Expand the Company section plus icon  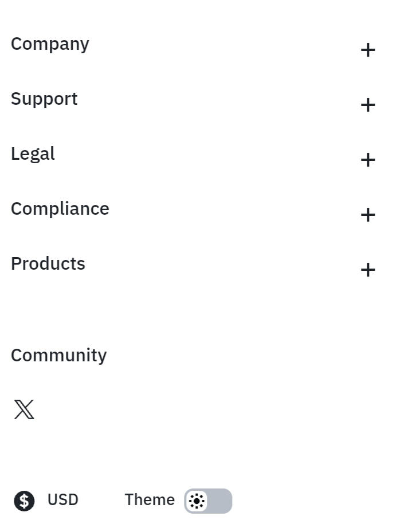coord(368,50)
